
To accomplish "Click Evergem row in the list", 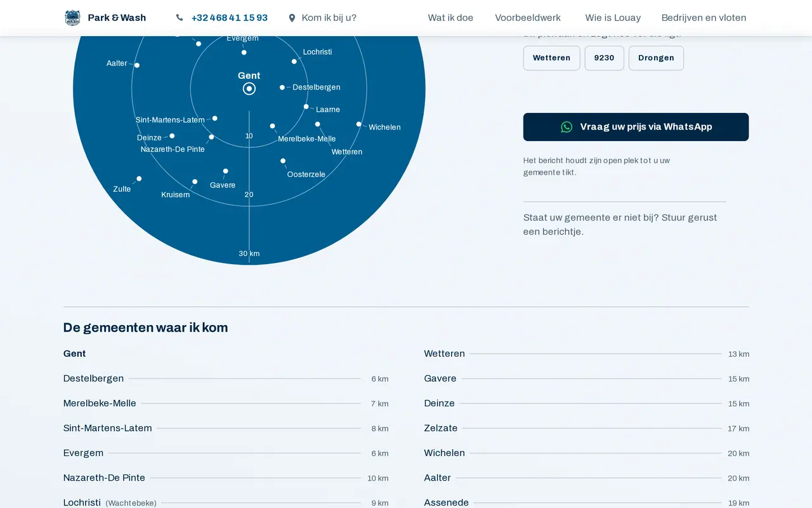I will (x=226, y=453).
